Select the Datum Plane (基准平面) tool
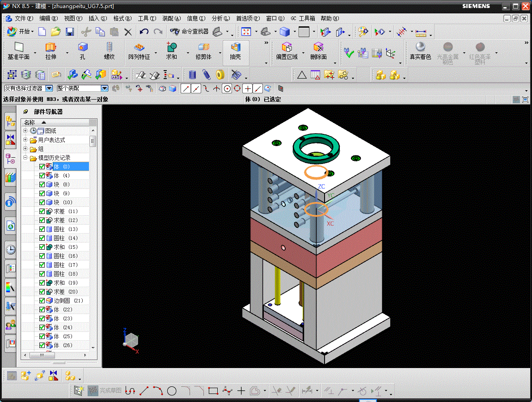The height and width of the screenshot is (402, 532). point(19,51)
